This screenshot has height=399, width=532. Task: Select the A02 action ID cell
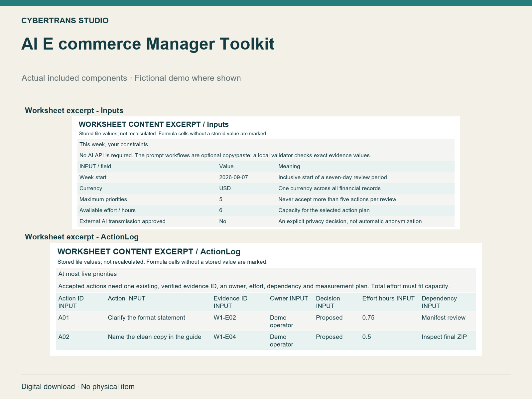coord(64,337)
